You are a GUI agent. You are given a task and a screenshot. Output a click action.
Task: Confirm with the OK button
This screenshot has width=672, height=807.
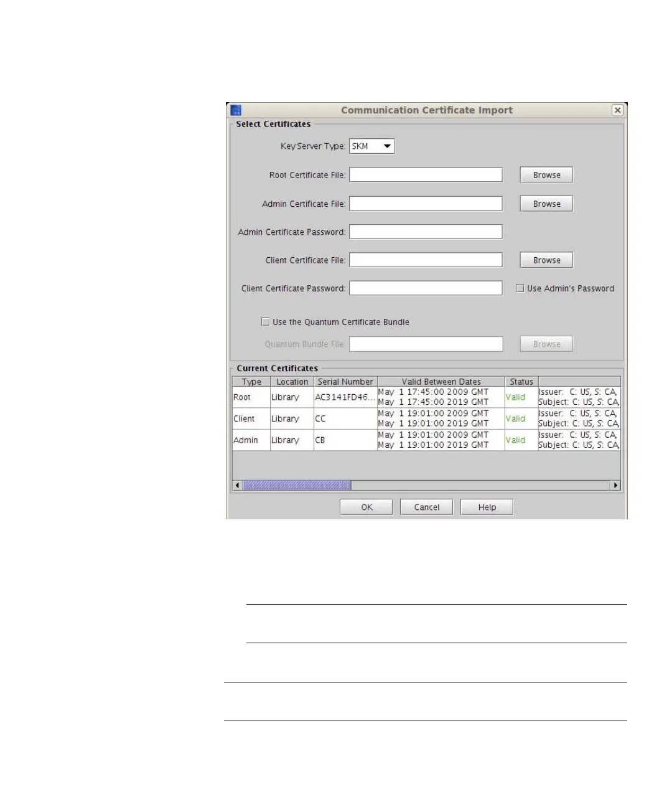(x=366, y=507)
